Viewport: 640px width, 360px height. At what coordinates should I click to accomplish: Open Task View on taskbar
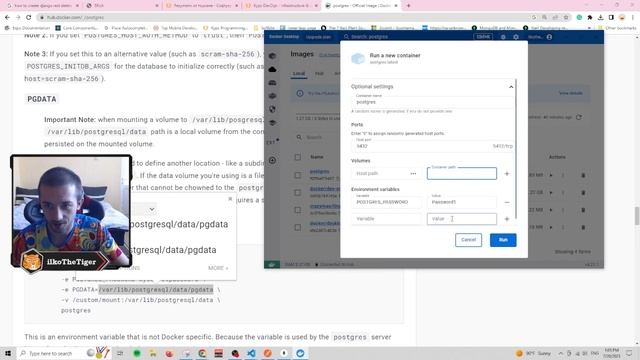pyautogui.click(x=120, y=353)
